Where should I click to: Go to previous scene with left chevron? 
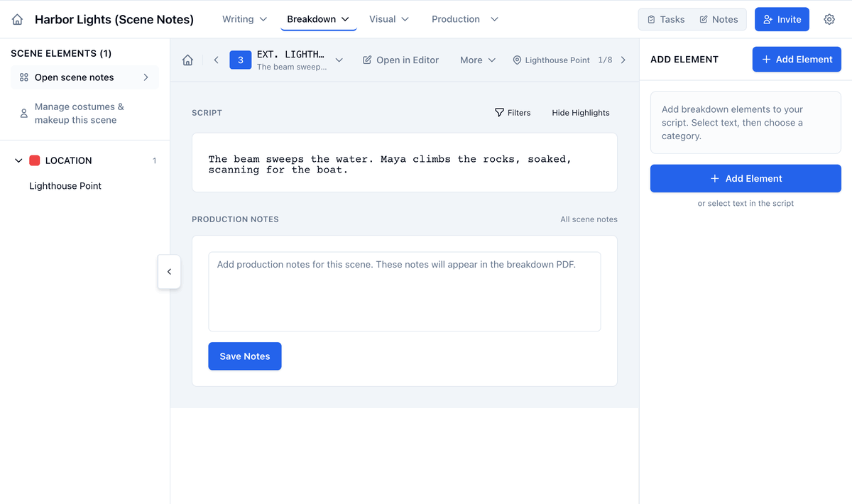(216, 60)
